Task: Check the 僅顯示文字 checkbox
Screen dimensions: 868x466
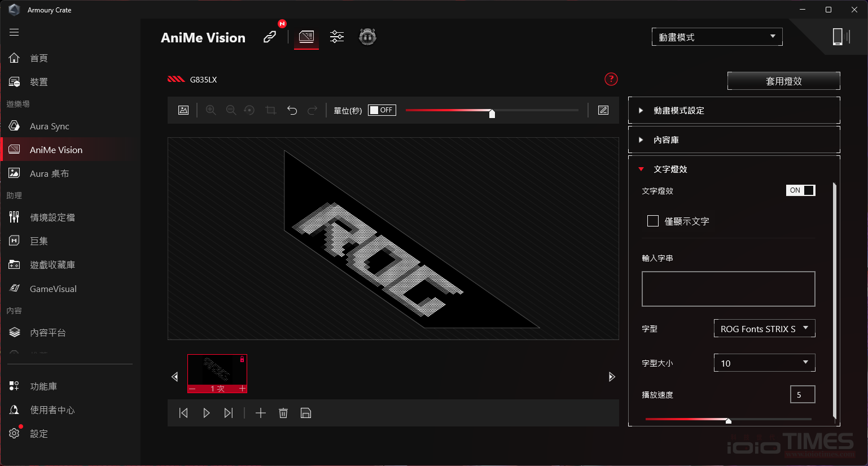Action: pyautogui.click(x=653, y=221)
